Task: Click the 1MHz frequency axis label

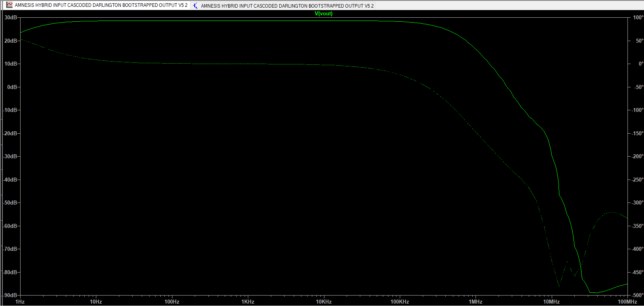Action: (476, 302)
